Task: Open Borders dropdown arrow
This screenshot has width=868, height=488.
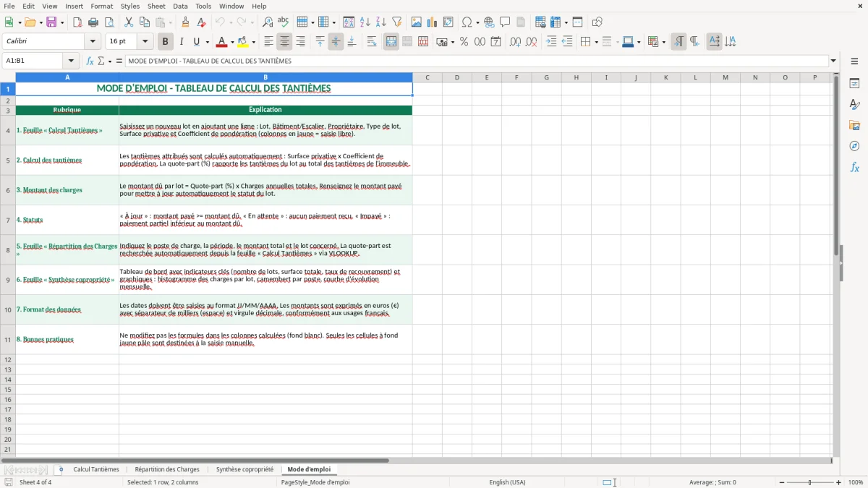Action: tap(595, 42)
